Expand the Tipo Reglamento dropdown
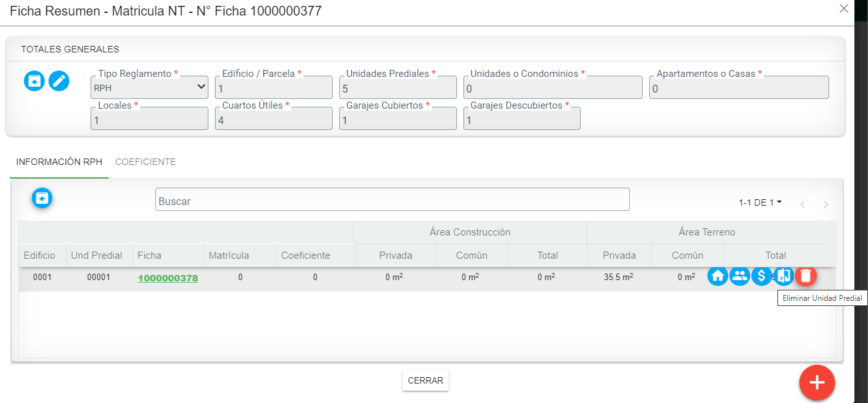The width and height of the screenshot is (868, 403). [x=150, y=87]
